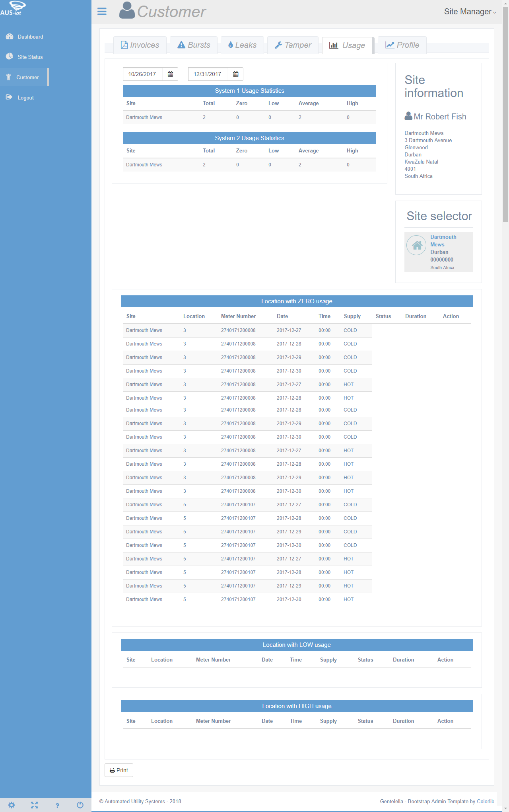The width and height of the screenshot is (509, 812).
Task: View the Profile tab
Action: pyautogui.click(x=402, y=45)
